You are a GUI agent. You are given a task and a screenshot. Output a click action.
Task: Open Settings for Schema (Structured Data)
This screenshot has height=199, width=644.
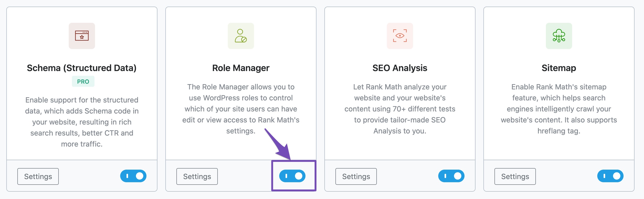pyautogui.click(x=38, y=176)
